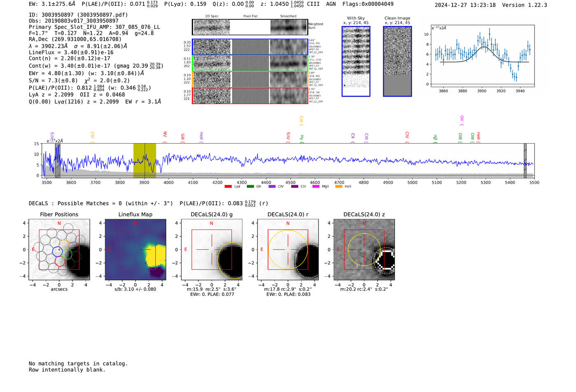This screenshot has height=392, width=576.
Task: Click the DECaLS Possible Matches = 0 heading
Action: click(101, 204)
